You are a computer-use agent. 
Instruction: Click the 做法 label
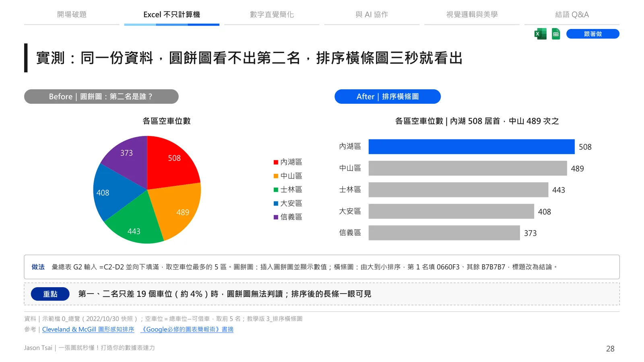click(38, 267)
